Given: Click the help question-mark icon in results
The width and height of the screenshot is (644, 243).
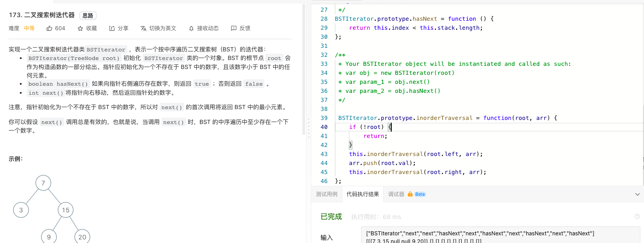Looking at the screenshot, I should tap(637, 216).
